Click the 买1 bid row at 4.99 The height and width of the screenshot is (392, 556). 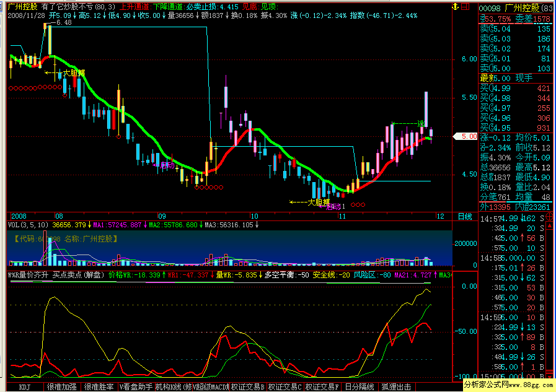515,88
